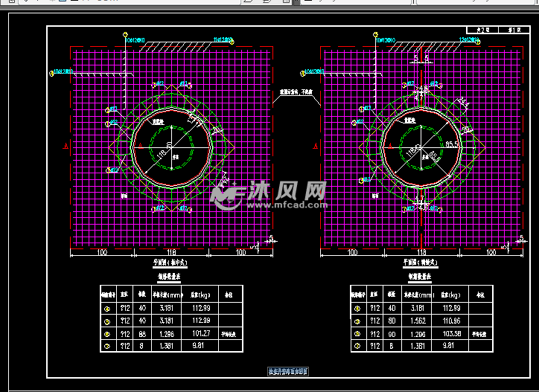Select the 103.58 weight cell in right table
The image size is (539, 392).
click(452, 333)
